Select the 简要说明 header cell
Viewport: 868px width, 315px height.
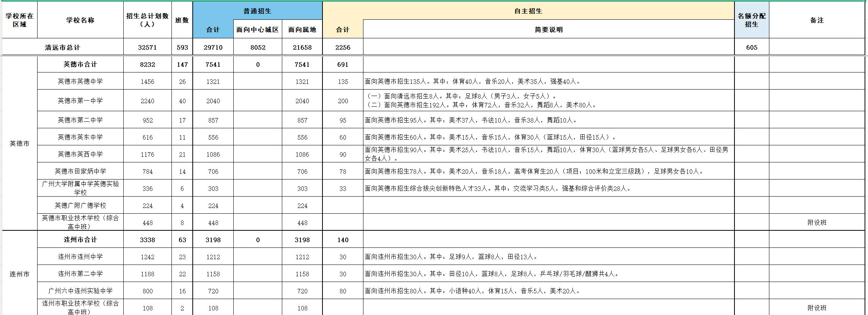point(549,29)
